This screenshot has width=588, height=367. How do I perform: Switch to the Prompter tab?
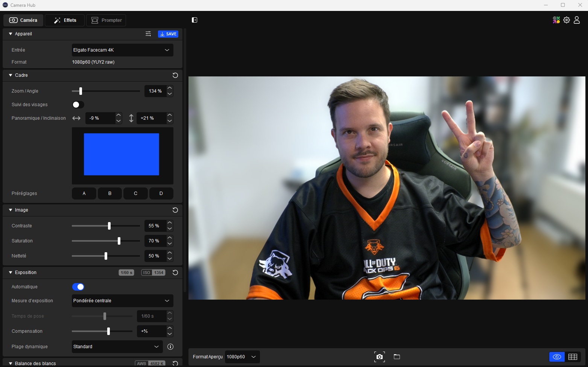tap(106, 20)
